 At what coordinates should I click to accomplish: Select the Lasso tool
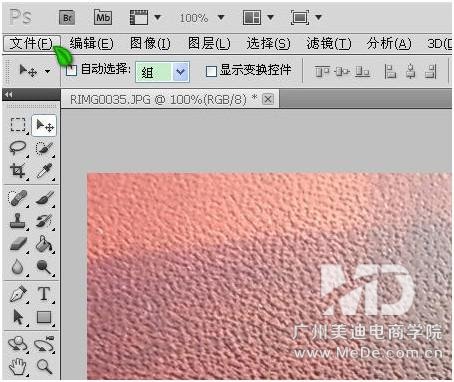point(18,148)
